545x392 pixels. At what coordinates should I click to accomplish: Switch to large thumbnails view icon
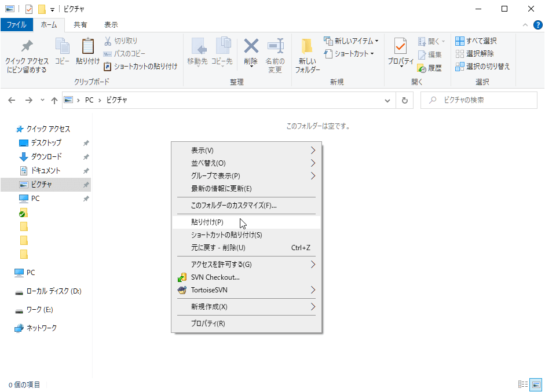click(x=536, y=384)
